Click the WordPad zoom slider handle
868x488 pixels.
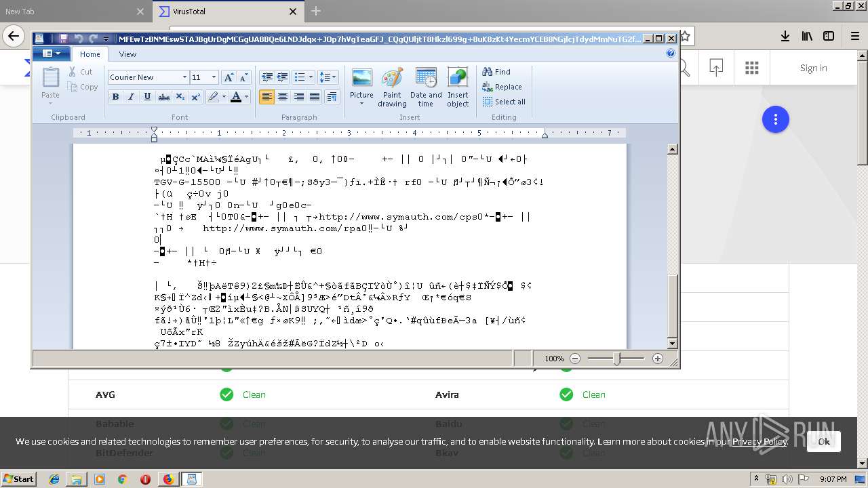point(616,359)
